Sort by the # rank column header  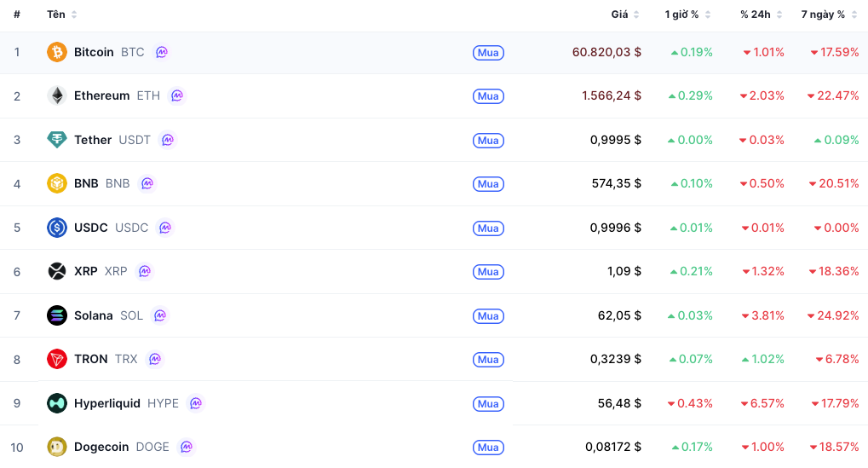[16, 14]
